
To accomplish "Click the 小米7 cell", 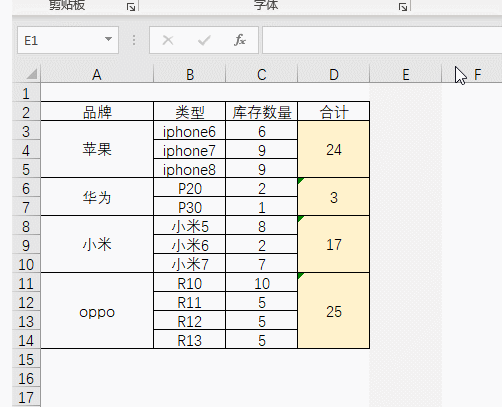I will pos(190,263).
